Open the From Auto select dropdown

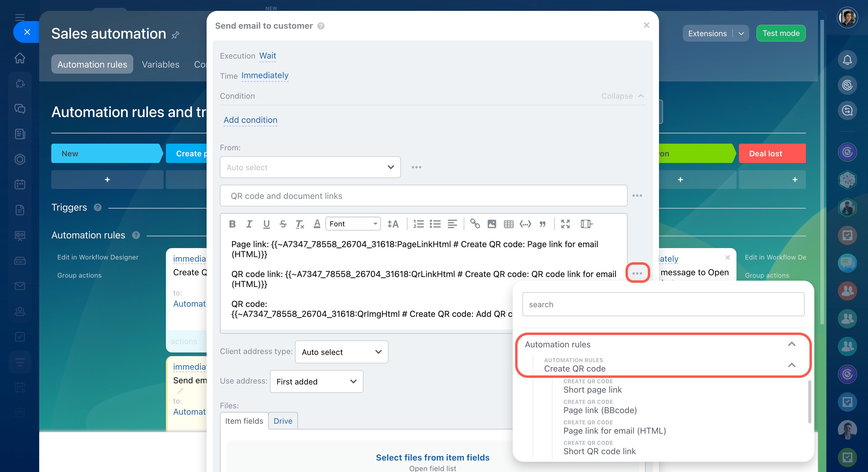[310, 167]
